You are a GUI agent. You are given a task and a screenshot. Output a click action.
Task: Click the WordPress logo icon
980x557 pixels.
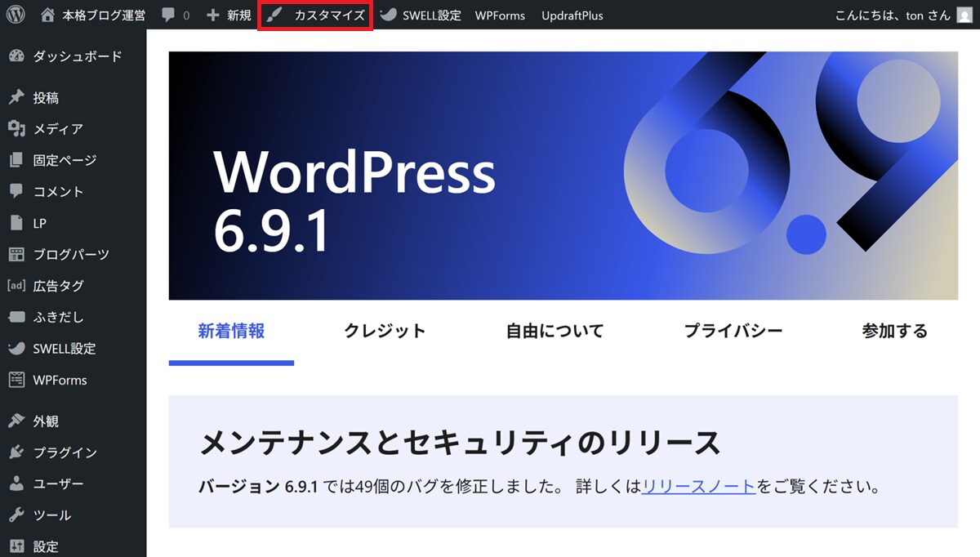tap(16, 15)
